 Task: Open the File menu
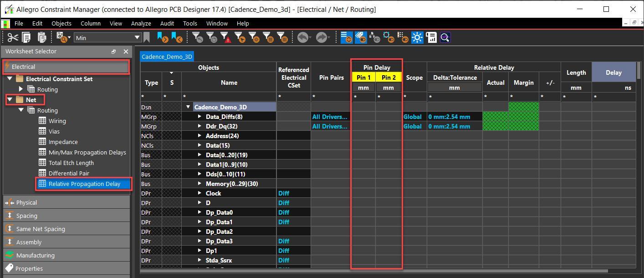(19, 23)
